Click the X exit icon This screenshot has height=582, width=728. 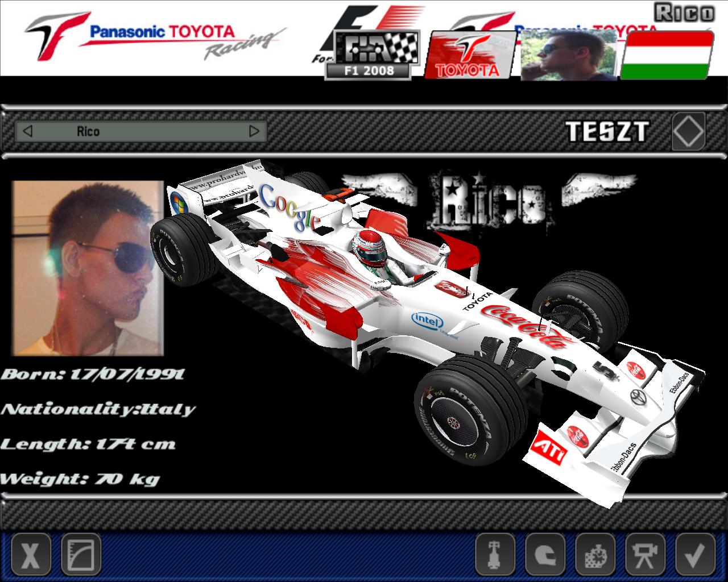pyautogui.click(x=31, y=554)
